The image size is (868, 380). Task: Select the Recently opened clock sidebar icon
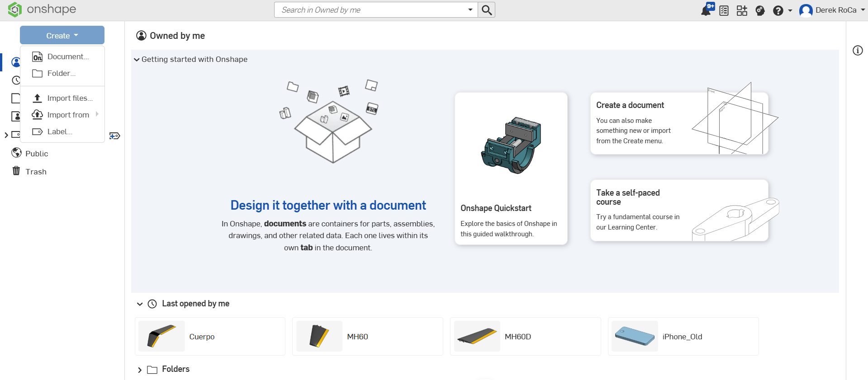[x=16, y=80]
